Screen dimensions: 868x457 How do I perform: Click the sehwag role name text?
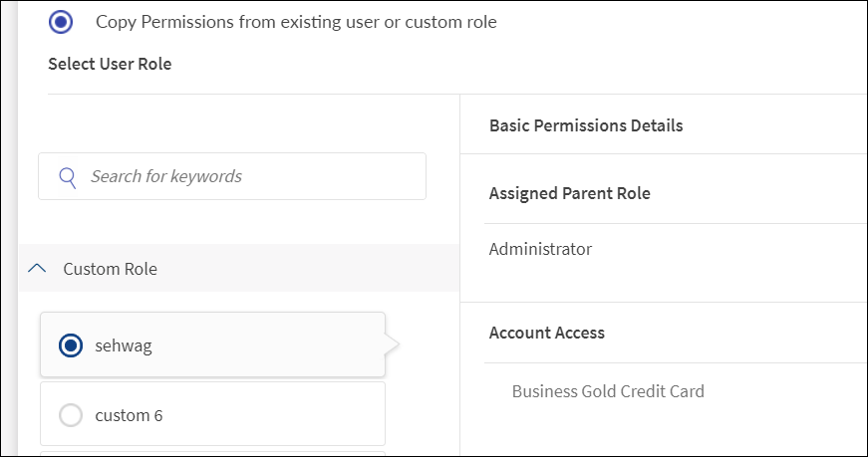(x=124, y=345)
